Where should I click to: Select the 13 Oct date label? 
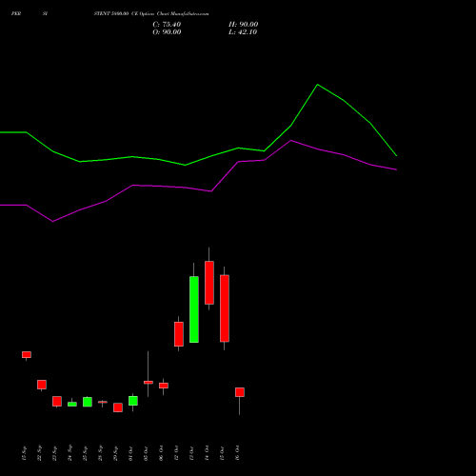191,453
